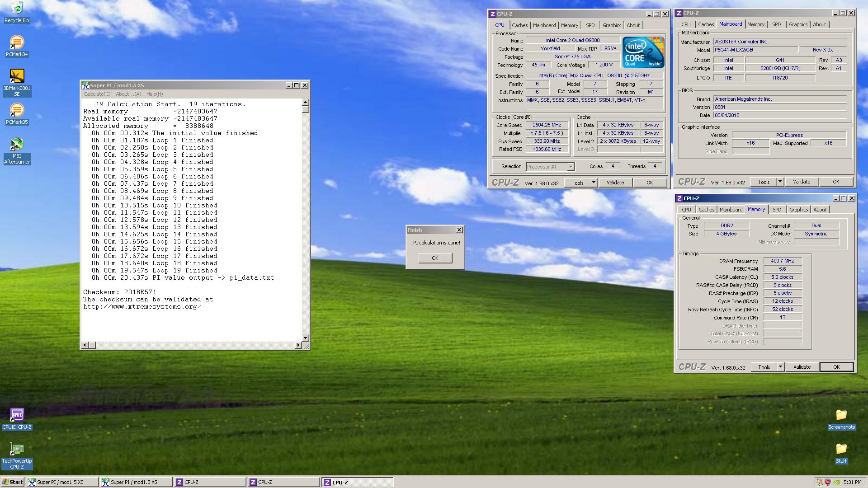Click the DRAM Frequency value 400.7 MHz
This screenshot has width=868, height=488.
(783, 261)
